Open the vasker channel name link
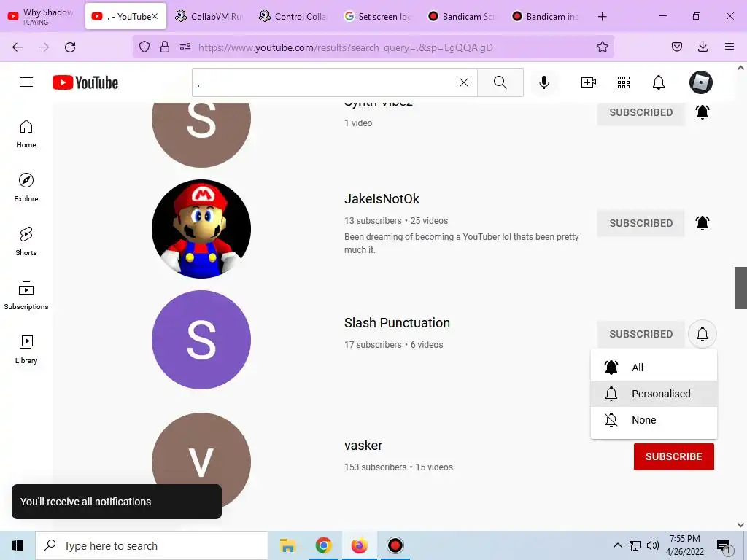747x560 pixels. point(363,446)
